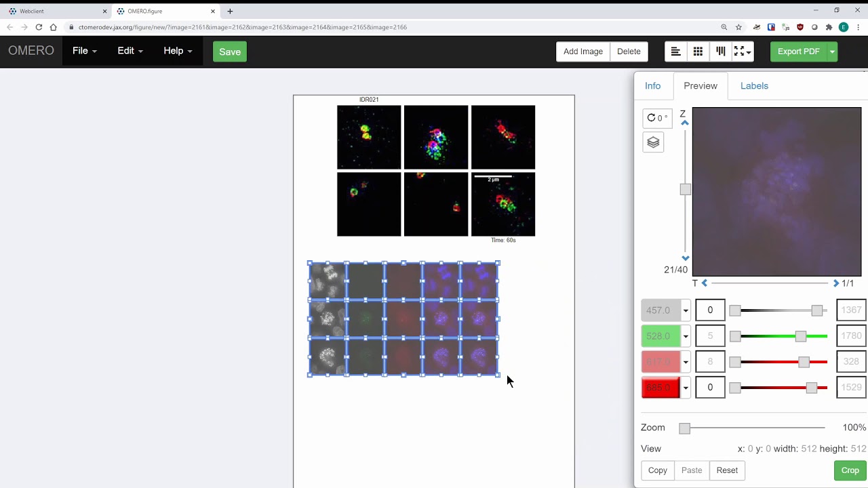The image size is (868, 488).
Task: Click the browser reload icon
Action: 39,27
